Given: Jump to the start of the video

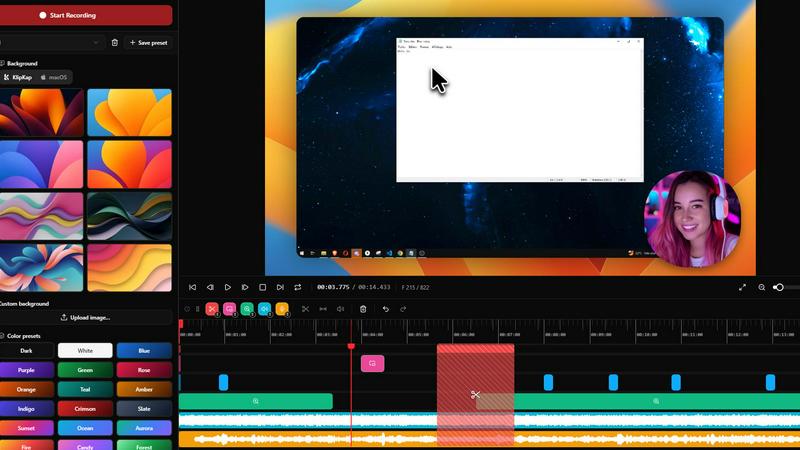Looking at the screenshot, I should click(x=192, y=287).
